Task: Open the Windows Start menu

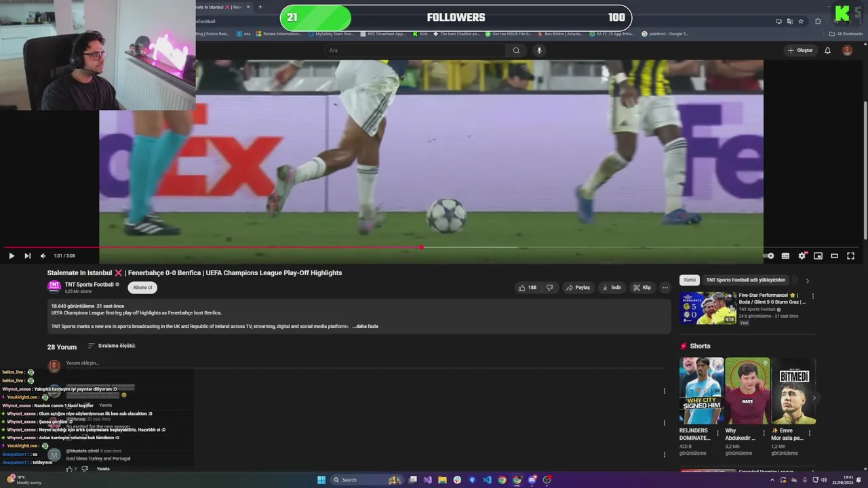Action: point(321,480)
